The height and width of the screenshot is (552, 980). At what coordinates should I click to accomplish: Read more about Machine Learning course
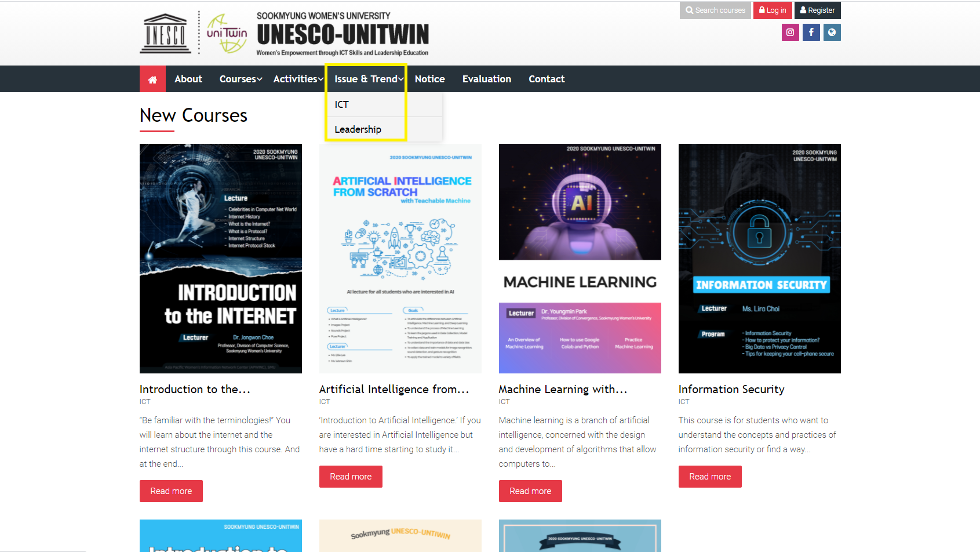pyautogui.click(x=530, y=491)
